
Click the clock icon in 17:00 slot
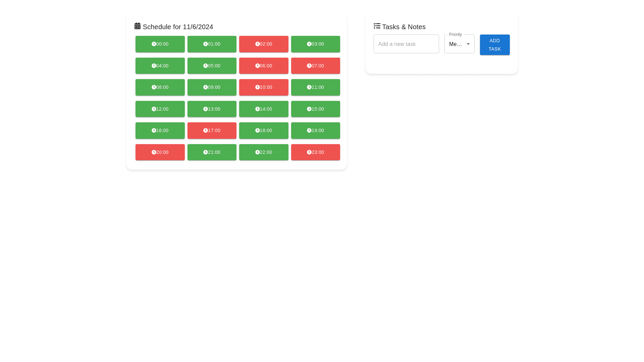[205, 130]
